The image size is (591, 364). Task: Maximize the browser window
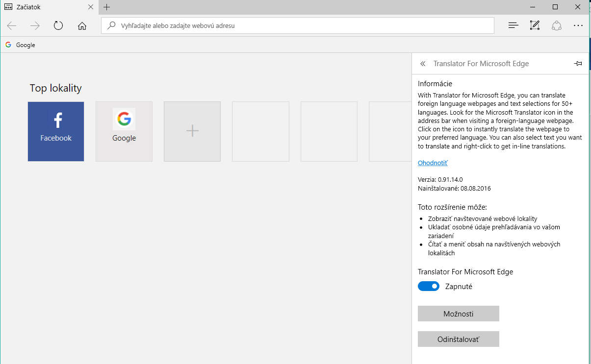(555, 7)
